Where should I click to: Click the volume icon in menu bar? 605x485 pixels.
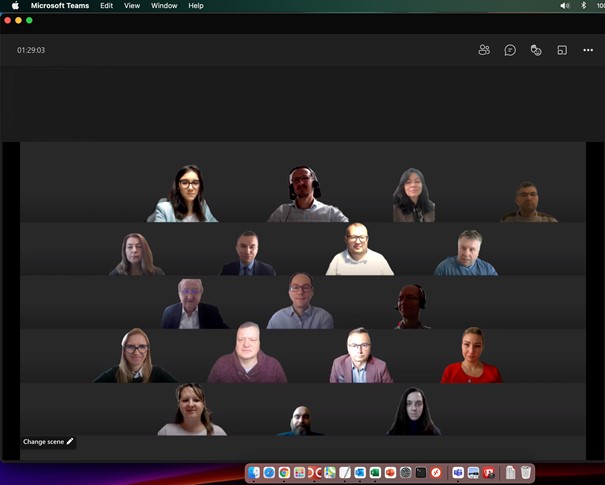click(565, 6)
